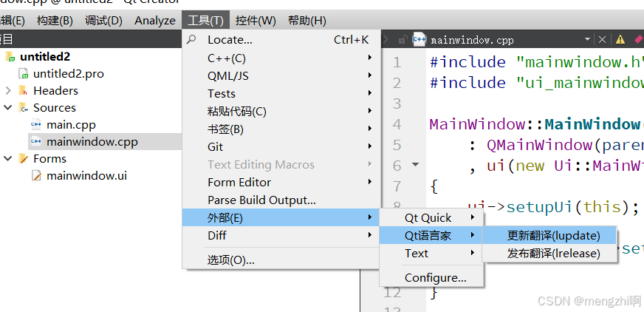Expand the Form Editor submenu

pos(281,182)
